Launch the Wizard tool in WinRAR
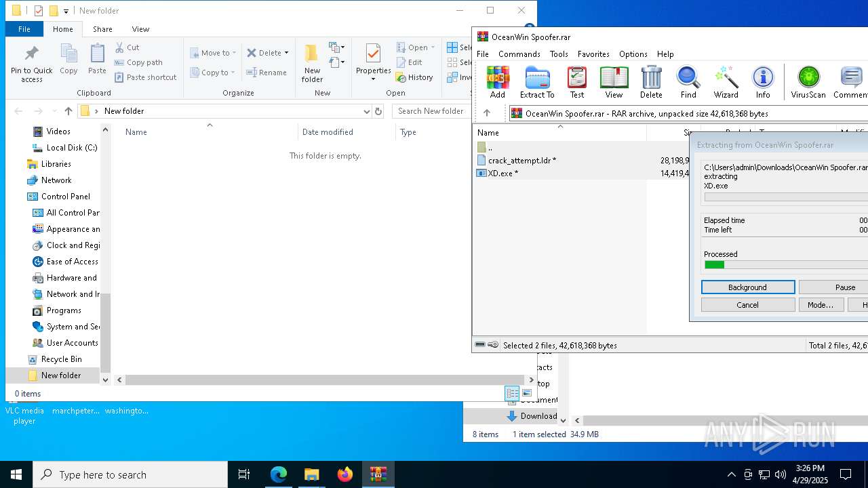Image resolution: width=868 pixels, height=488 pixels. tap(726, 82)
